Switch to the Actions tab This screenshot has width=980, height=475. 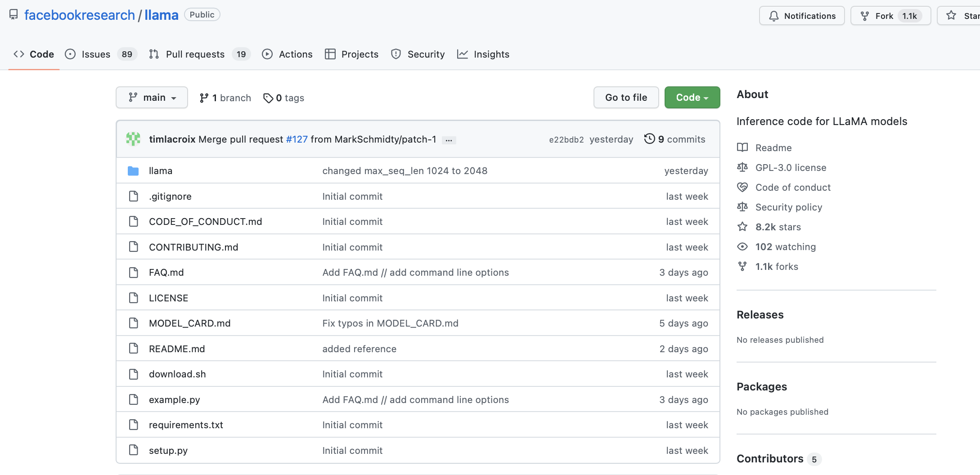(296, 54)
